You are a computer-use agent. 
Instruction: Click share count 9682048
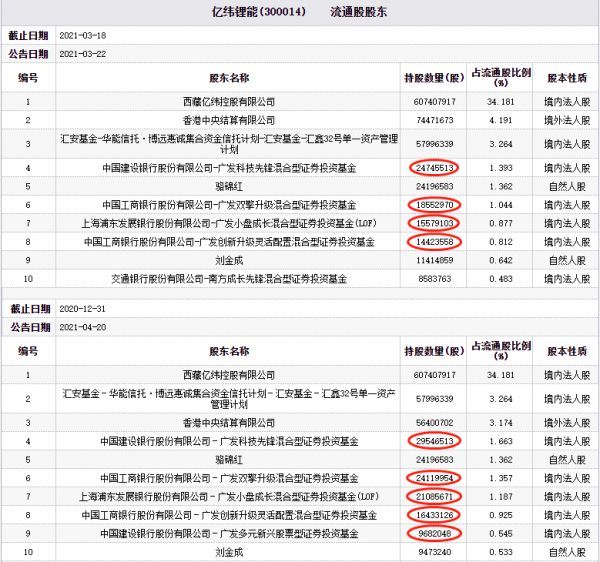[x=435, y=533]
